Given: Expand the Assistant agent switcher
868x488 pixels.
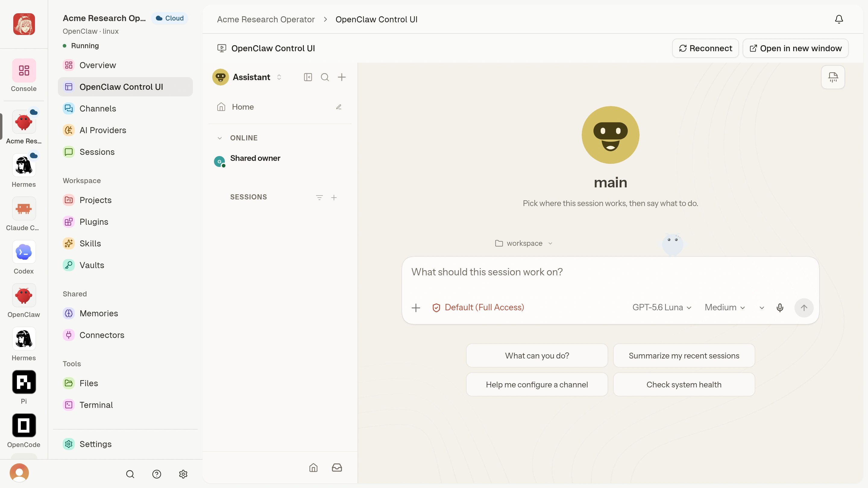Looking at the screenshot, I should click(x=279, y=77).
